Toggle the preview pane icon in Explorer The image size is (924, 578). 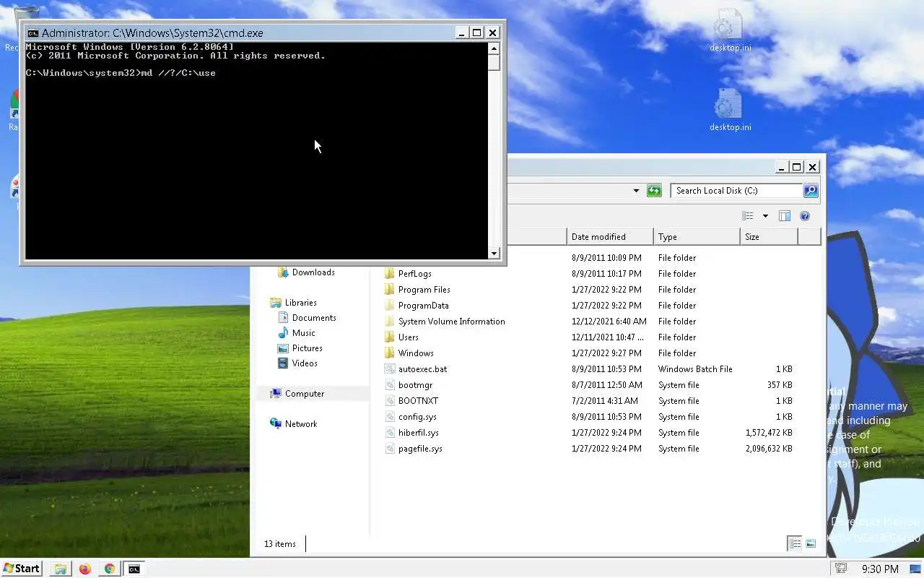(x=785, y=216)
